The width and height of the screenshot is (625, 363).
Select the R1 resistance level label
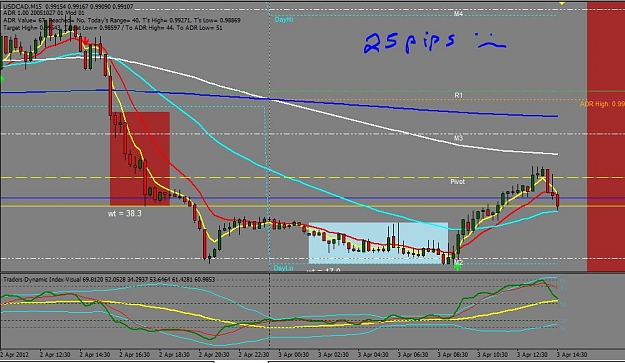point(459,95)
